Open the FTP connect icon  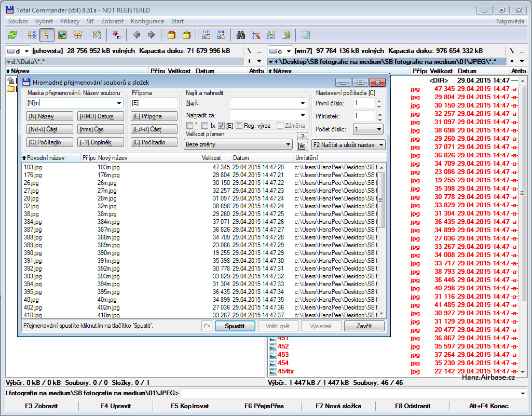pyautogui.click(x=206, y=35)
